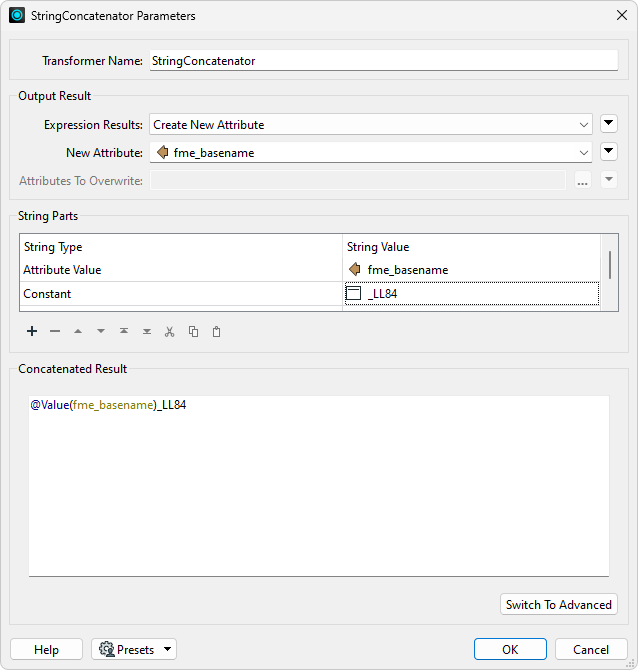This screenshot has height=670, width=638.
Task: Select the Attribute Value string type cell
Action: click(181, 270)
